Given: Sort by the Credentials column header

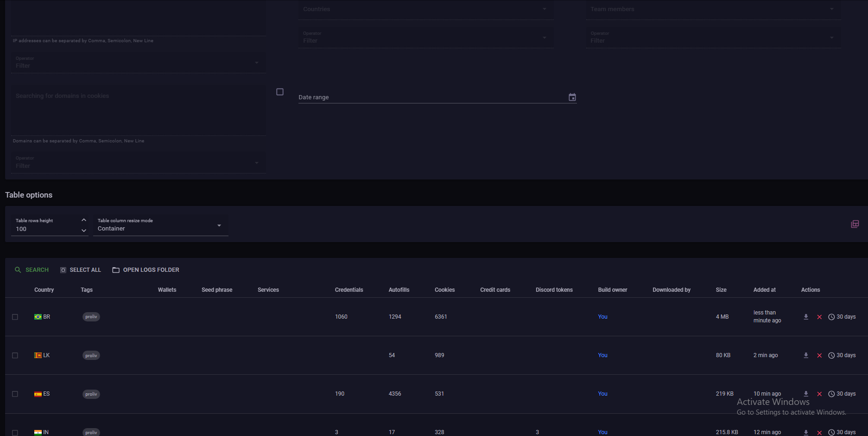Looking at the screenshot, I should [348, 290].
